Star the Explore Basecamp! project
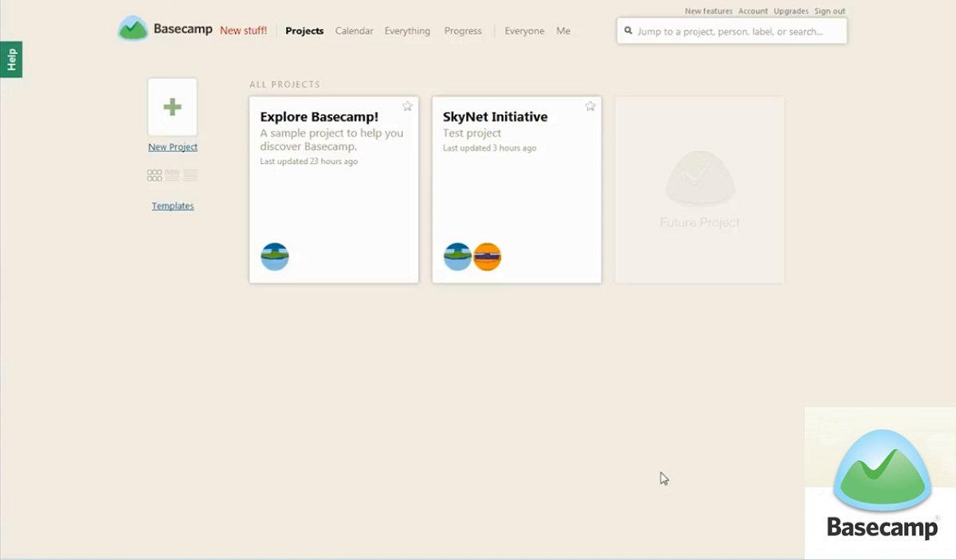Image resolution: width=956 pixels, height=560 pixels. 407,106
